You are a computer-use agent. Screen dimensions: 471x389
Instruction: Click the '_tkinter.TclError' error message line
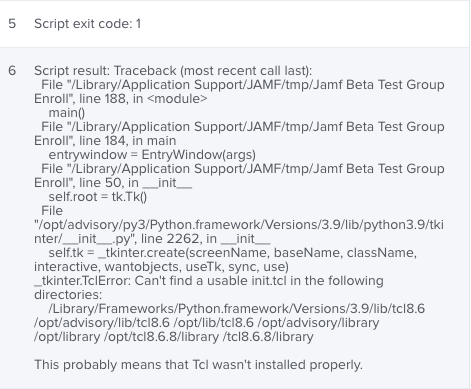pyautogui.click(x=209, y=281)
